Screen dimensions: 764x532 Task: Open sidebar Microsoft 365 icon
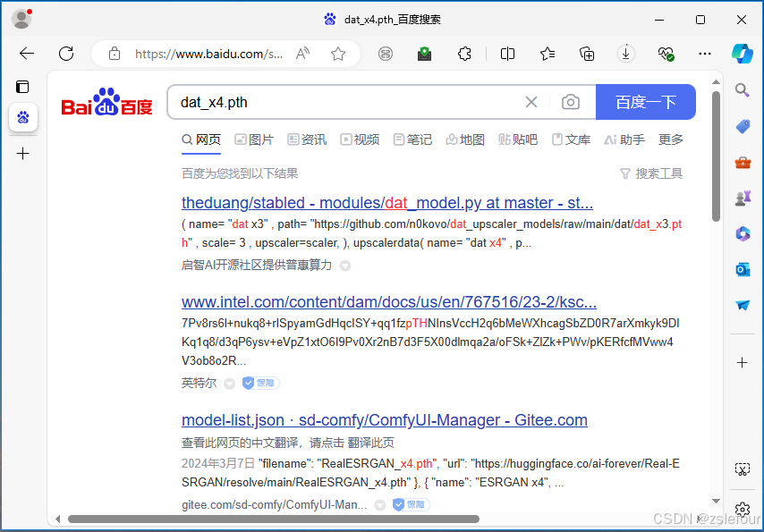tap(743, 234)
